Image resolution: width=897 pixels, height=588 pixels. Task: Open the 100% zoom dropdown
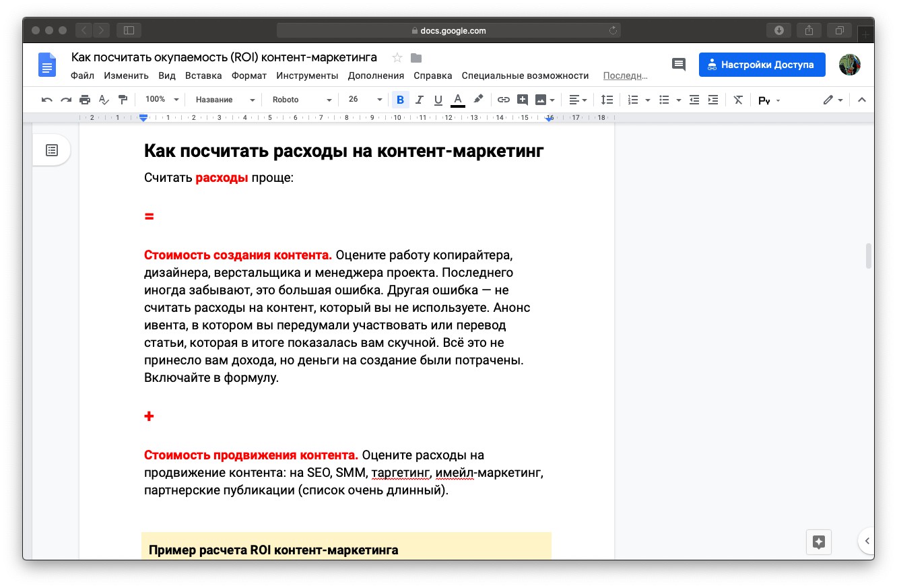tap(162, 100)
